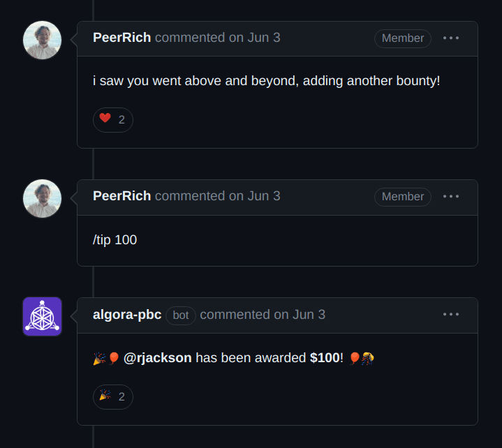Click the Member badge on the /tip 100 comment

tap(403, 197)
